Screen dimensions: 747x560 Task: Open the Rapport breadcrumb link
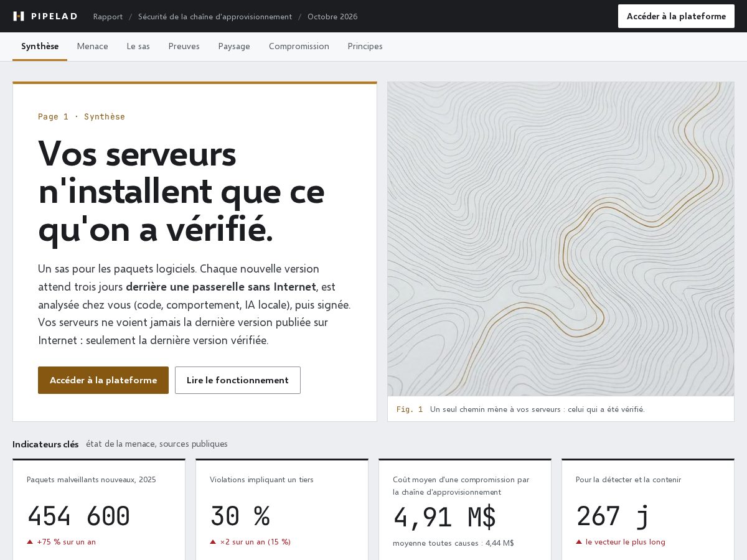(108, 17)
